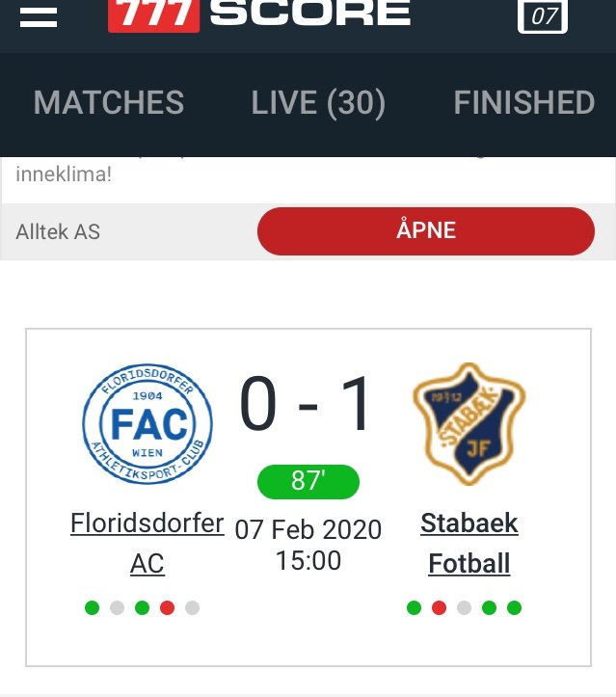The height and width of the screenshot is (697, 616).
Task: Click Floridsdorfer's first green form dot
Action: [x=92, y=607]
